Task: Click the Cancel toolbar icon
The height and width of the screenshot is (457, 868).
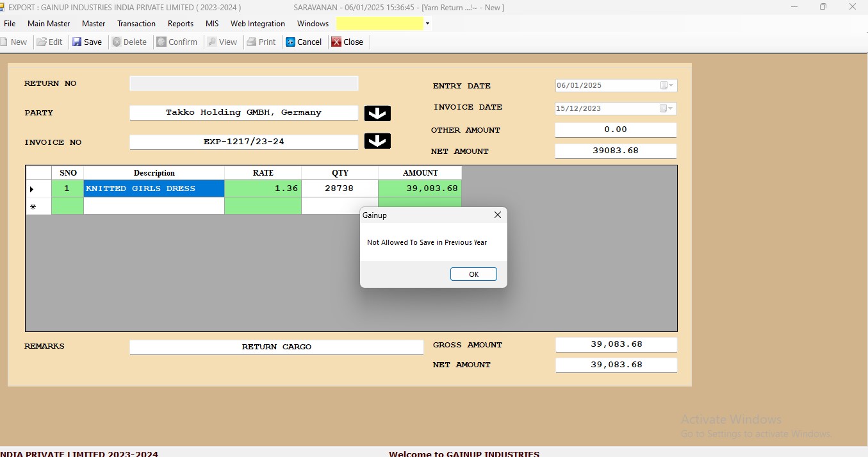Action: pos(291,42)
